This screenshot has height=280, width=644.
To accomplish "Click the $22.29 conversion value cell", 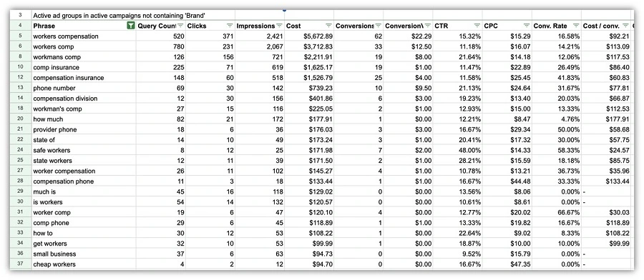I will (x=408, y=36).
